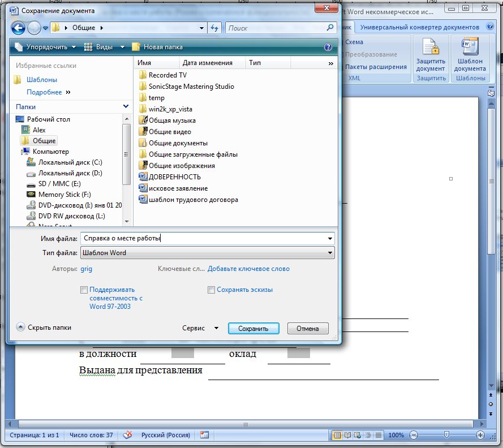The height and width of the screenshot is (448, 503).
Task: Enable Word 97-2003 compatibility checkbox
Action: tap(84, 290)
